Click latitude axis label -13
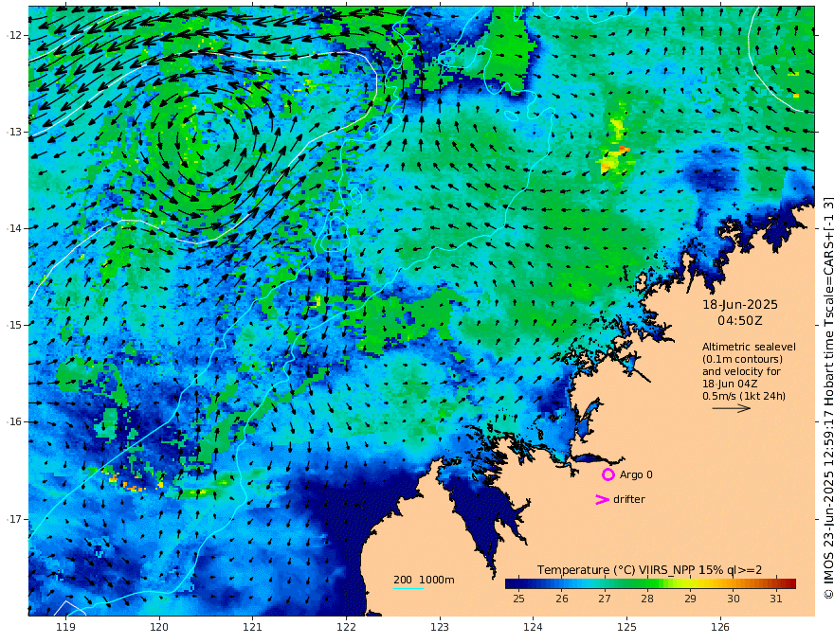 pyautogui.click(x=14, y=132)
